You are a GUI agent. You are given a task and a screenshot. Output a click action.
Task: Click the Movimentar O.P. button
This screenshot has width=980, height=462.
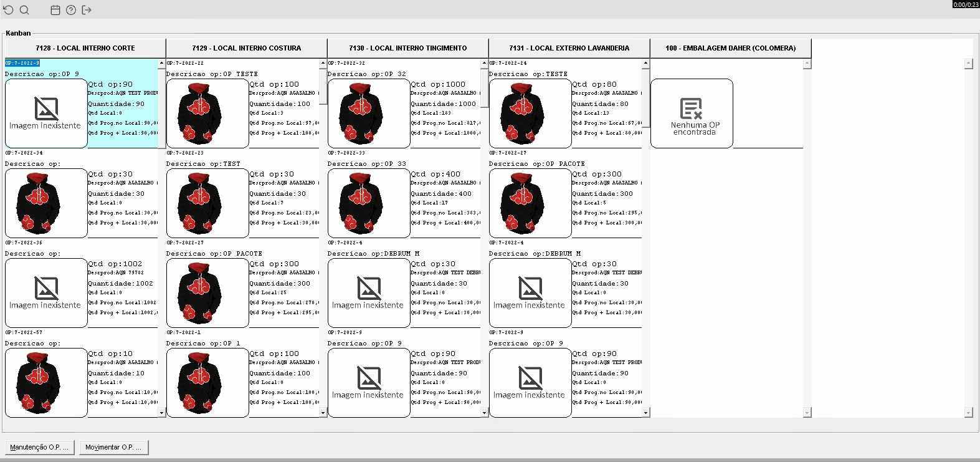[113, 447]
